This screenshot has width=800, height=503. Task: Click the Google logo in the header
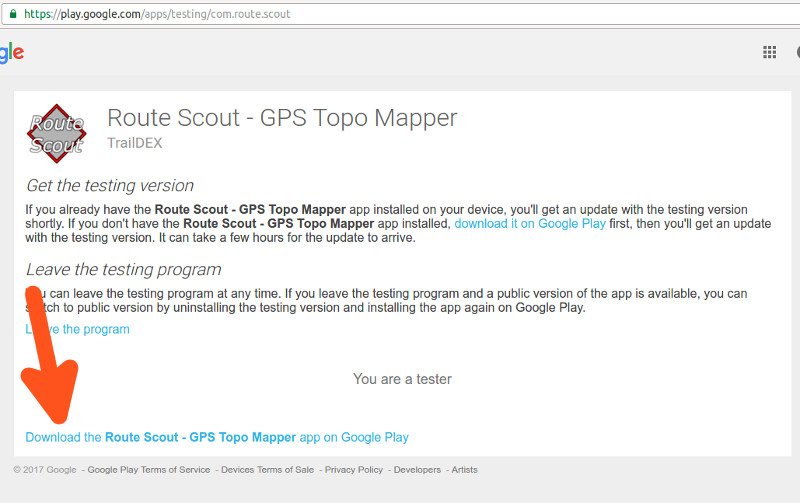point(11,53)
